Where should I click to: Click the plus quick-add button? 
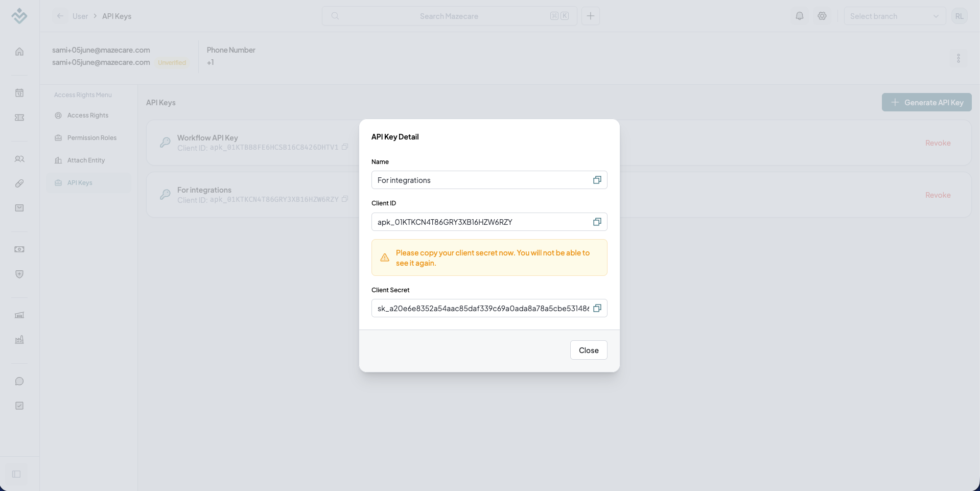(x=591, y=16)
